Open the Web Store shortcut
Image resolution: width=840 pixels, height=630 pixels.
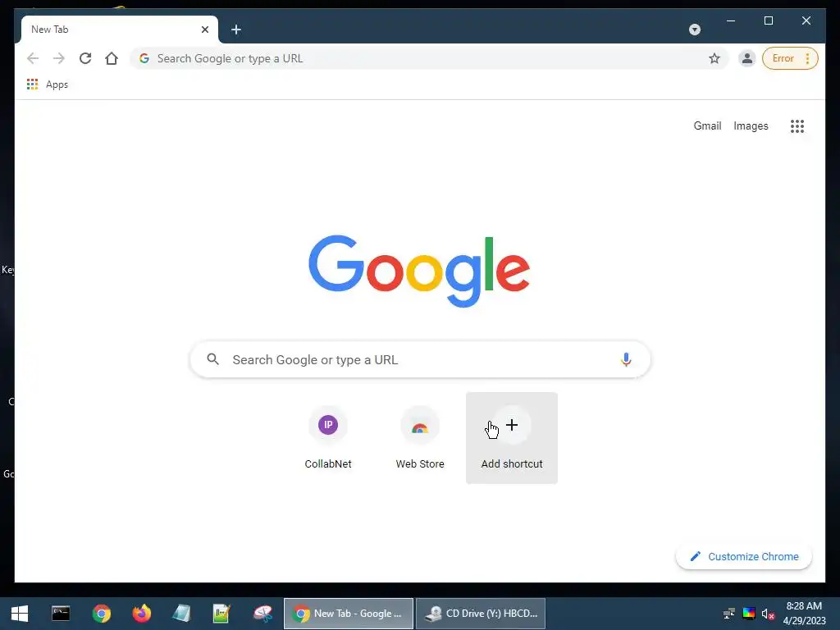pos(420,438)
